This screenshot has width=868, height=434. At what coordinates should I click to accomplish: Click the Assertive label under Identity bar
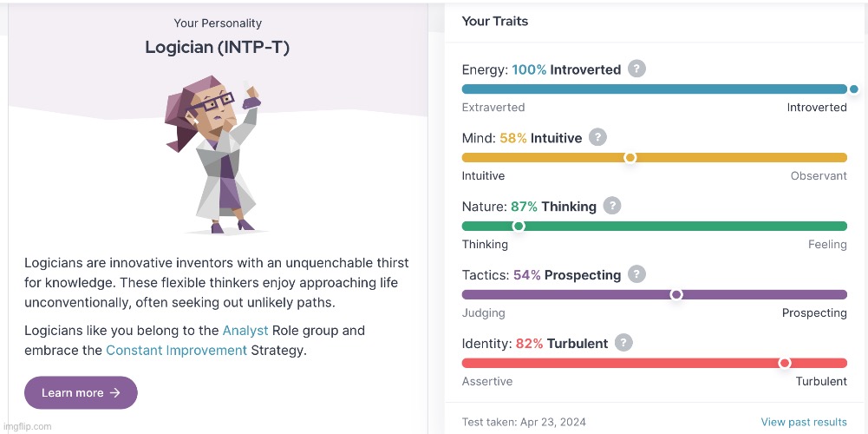pyautogui.click(x=487, y=382)
